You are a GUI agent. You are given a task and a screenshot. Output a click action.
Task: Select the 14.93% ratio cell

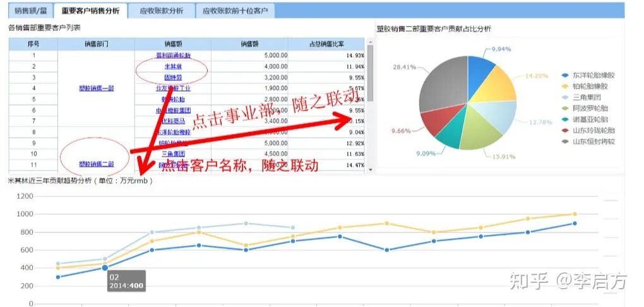coord(326,55)
